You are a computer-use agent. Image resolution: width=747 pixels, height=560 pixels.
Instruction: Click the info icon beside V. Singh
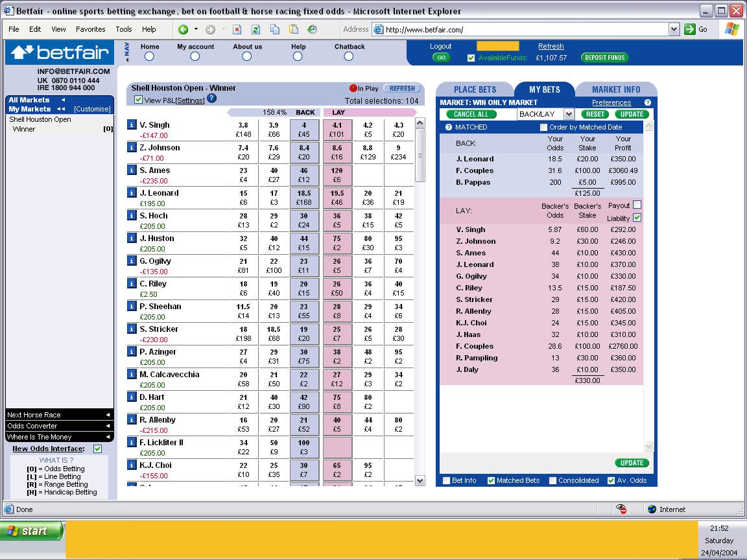(x=132, y=124)
